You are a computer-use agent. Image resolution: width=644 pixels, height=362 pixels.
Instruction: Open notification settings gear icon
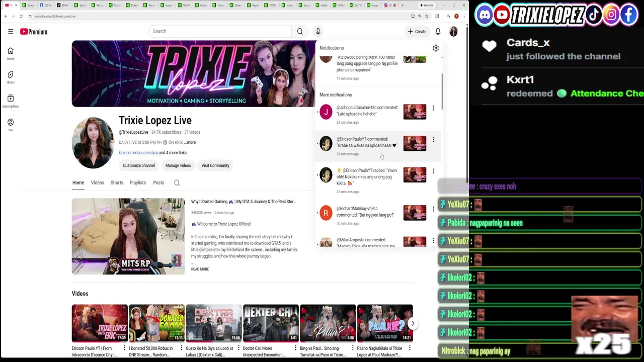coord(436,48)
